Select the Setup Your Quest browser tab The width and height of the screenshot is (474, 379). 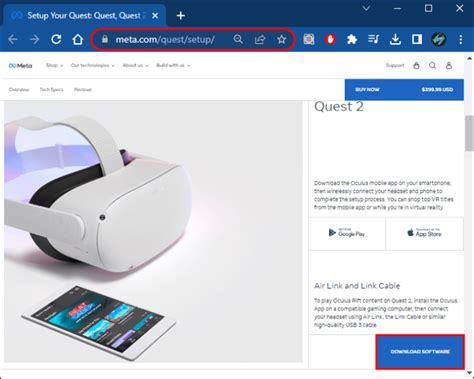[x=83, y=16]
